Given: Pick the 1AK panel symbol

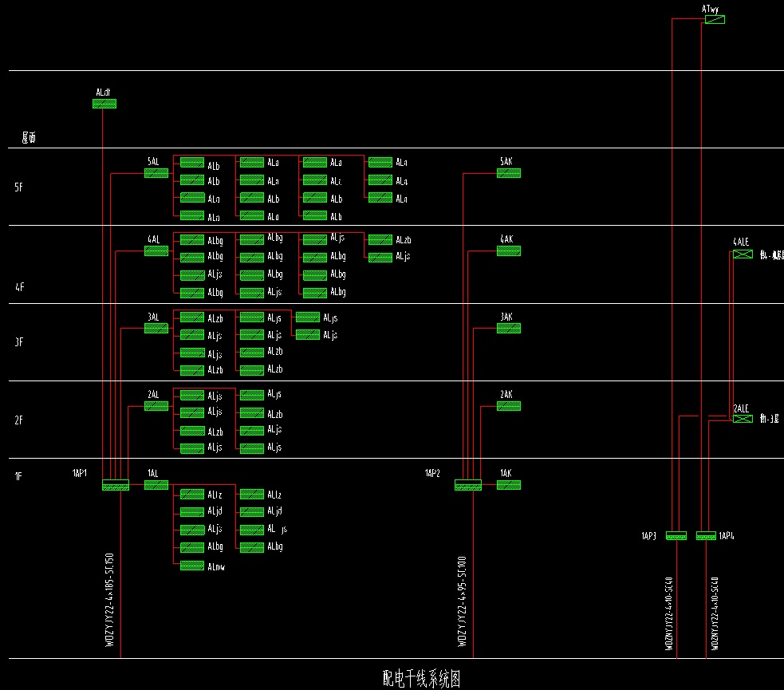Looking at the screenshot, I should tap(508, 484).
